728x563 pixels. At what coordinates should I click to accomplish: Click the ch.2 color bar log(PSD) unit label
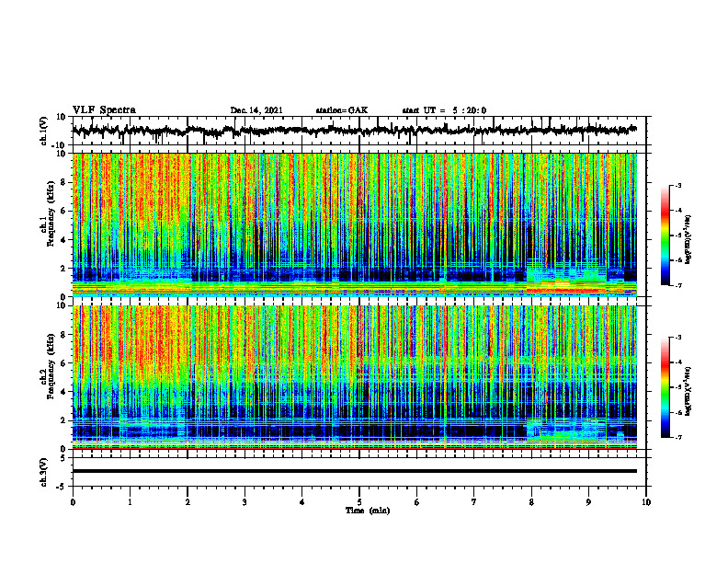coord(688,392)
